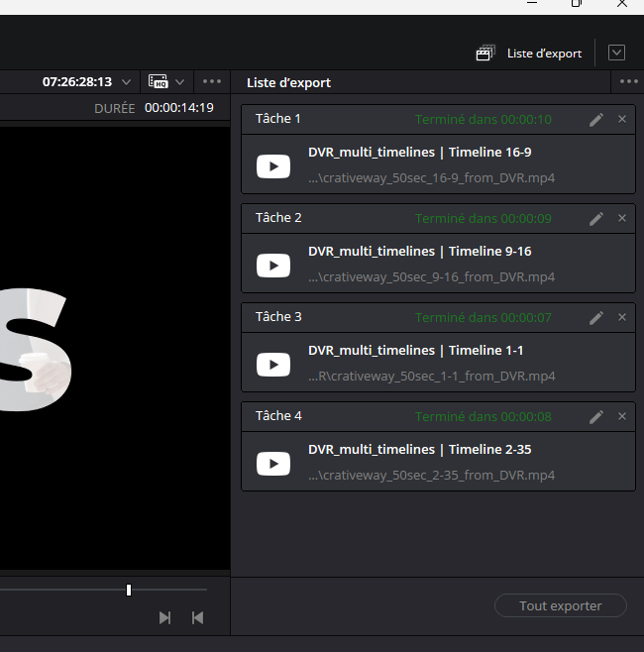
Task: Click the YouTube icon of Timeline 1-1
Action: [273, 365]
